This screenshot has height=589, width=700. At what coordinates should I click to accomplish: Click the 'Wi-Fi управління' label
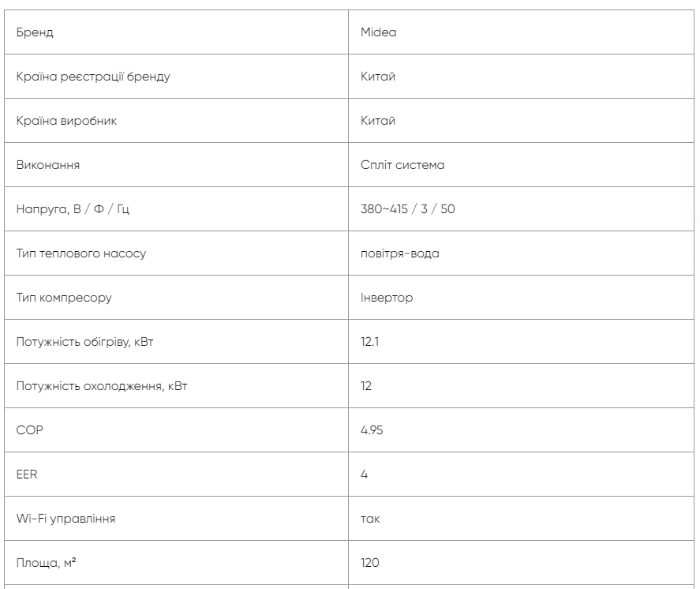(x=66, y=520)
